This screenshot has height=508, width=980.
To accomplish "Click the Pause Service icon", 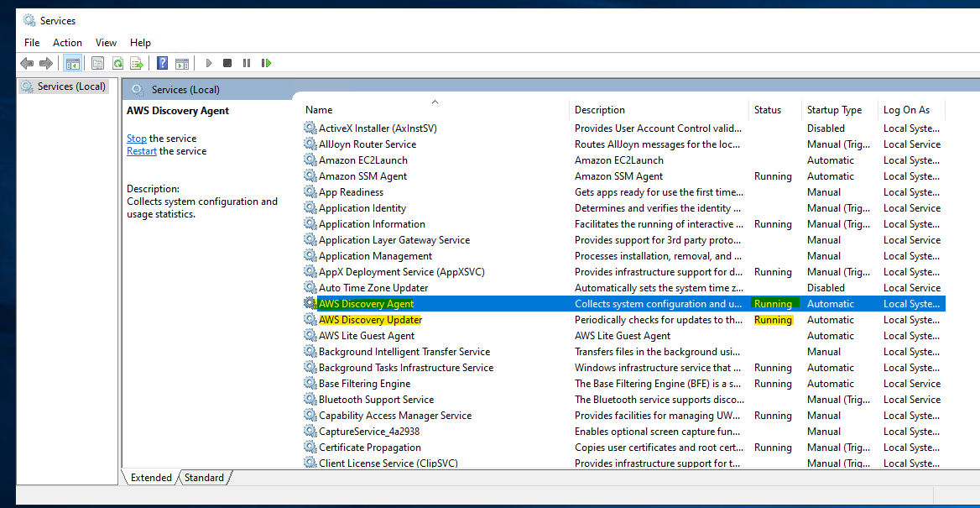I will click(247, 63).
